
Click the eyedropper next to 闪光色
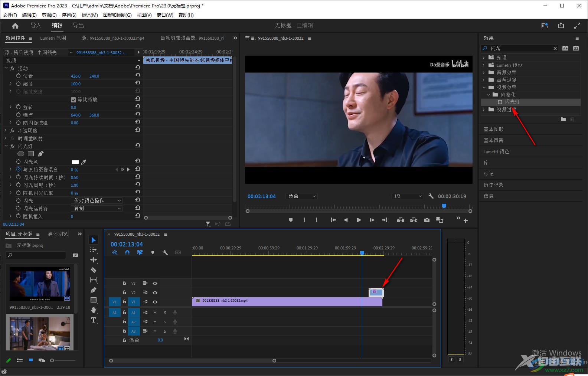[84, 162]
